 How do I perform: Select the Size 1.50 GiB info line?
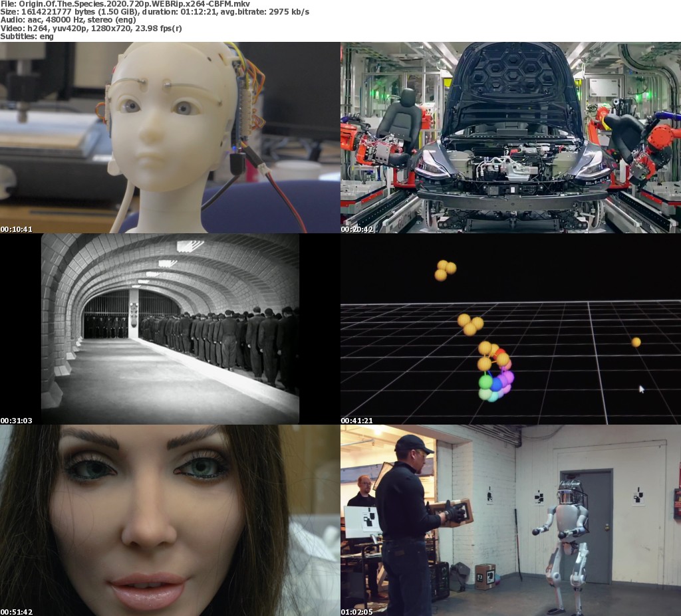(154, 12)
